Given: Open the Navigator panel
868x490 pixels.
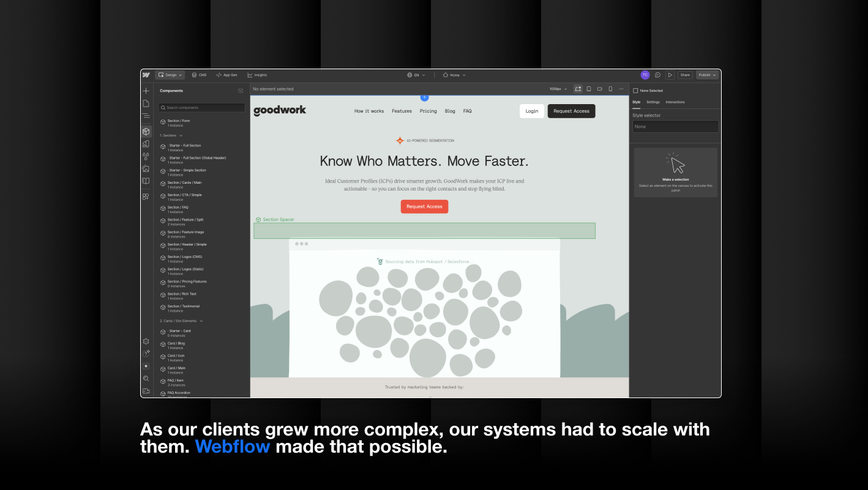Looking at the screenshot, I should point(146,115).
